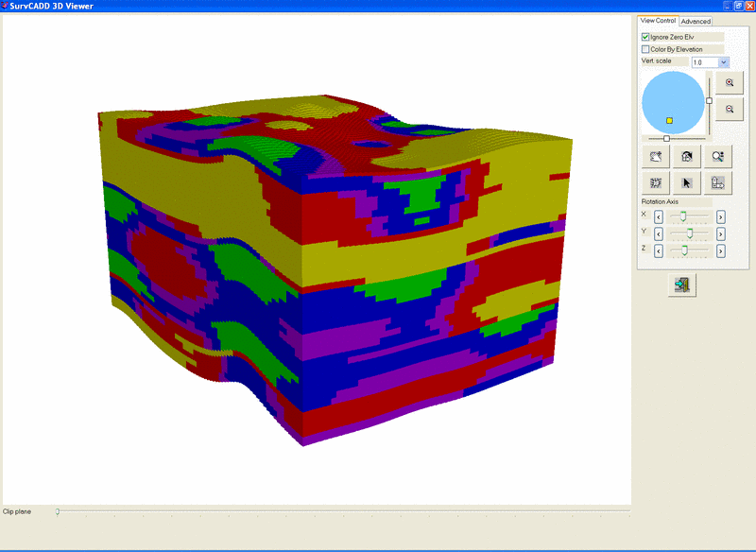The image size is (756, 552).
Task: Click the vertical zoom slider beside the circle
Action: (709, 100)
